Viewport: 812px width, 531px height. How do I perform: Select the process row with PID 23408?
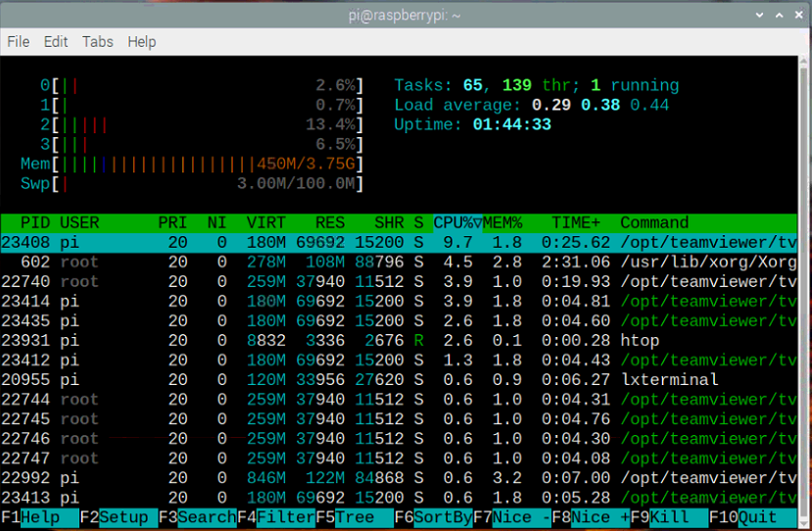(399, 242)
